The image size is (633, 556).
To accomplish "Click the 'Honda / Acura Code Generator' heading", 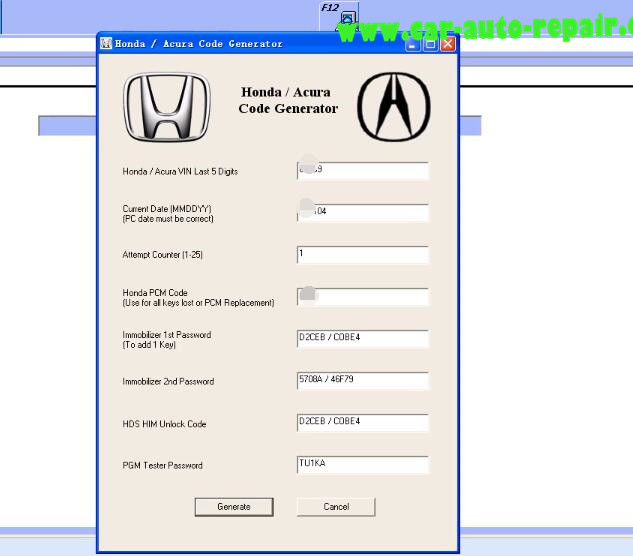I will tap(288, 100).
